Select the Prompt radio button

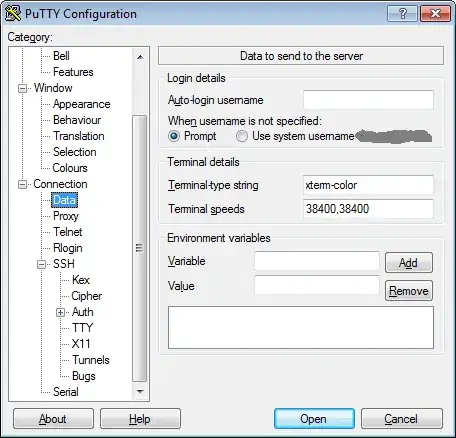(174, 136)
